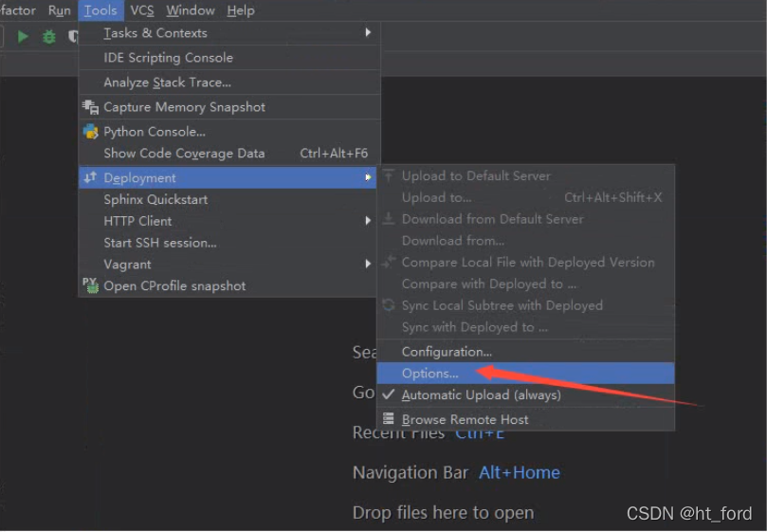Choose Upload to... entry

[526, 197]
